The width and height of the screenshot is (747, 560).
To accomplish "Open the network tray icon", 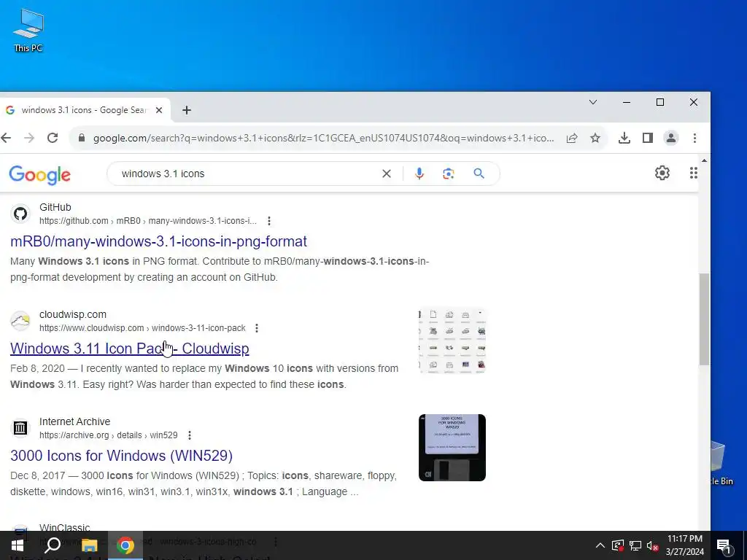I will coord(635,545).
